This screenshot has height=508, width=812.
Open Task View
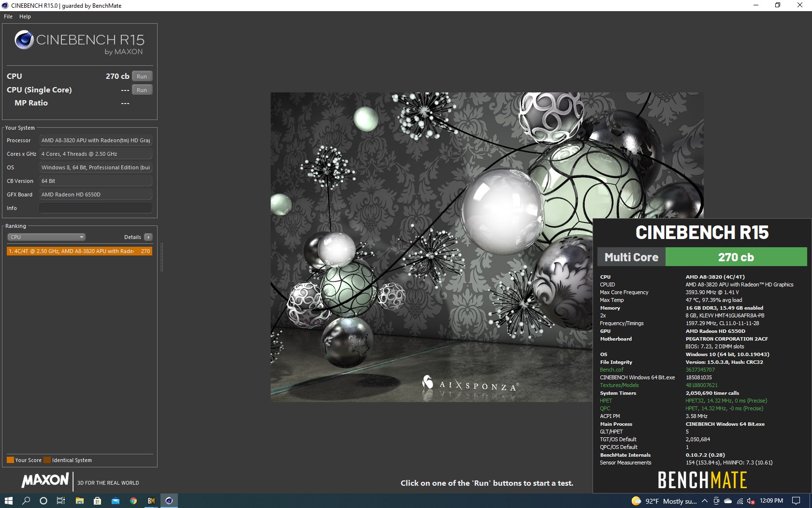[x=61, y=501]
